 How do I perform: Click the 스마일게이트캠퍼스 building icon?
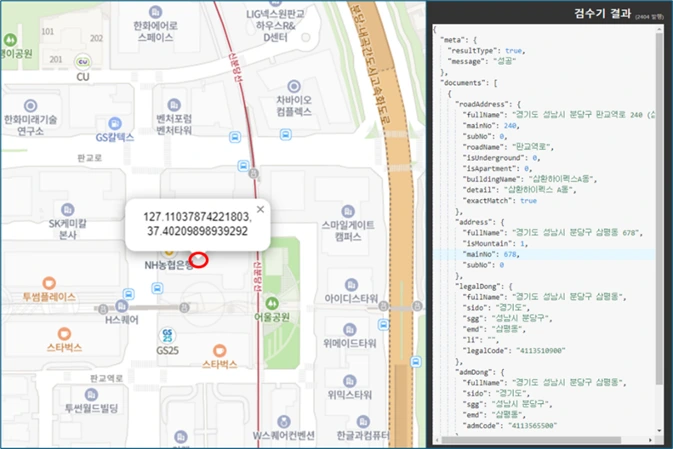click(x=348, y=212)
